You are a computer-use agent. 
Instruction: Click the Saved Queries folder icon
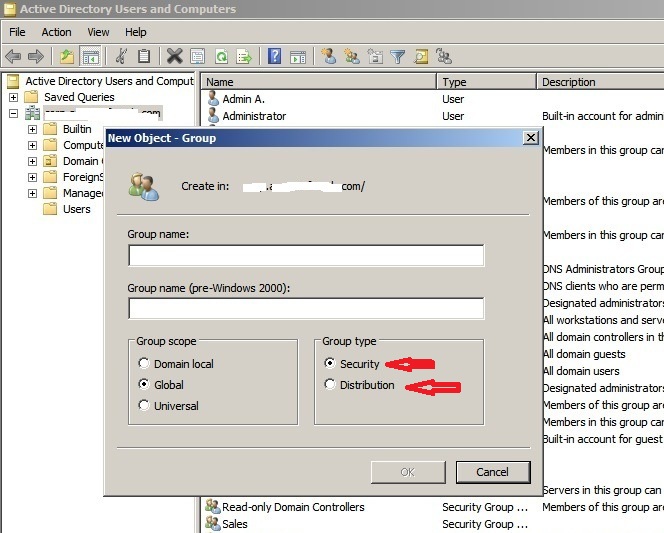[x=31, y=97]
